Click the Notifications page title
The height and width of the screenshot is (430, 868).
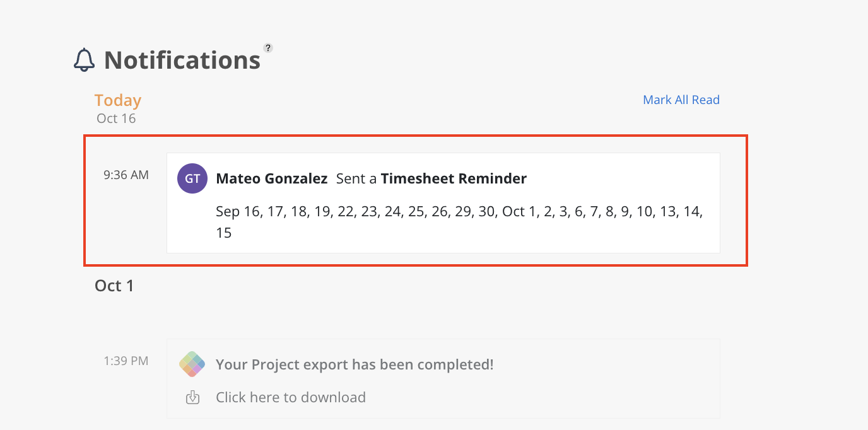click(182, 60)
